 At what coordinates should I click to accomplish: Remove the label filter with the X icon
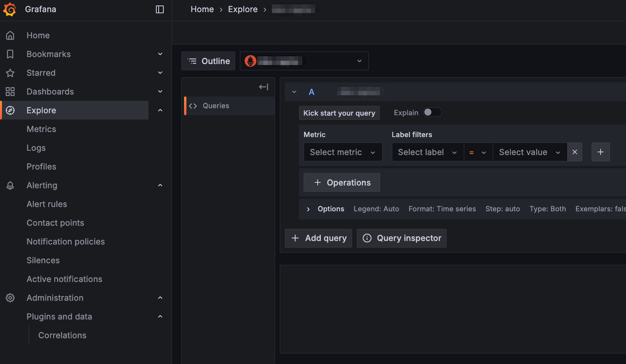click(x=574, y=152)
